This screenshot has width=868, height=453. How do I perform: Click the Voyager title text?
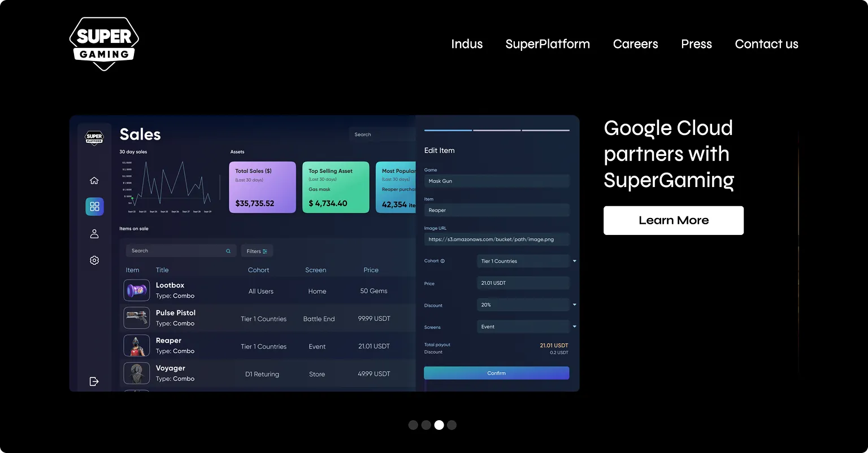click(x=171, y=368)
